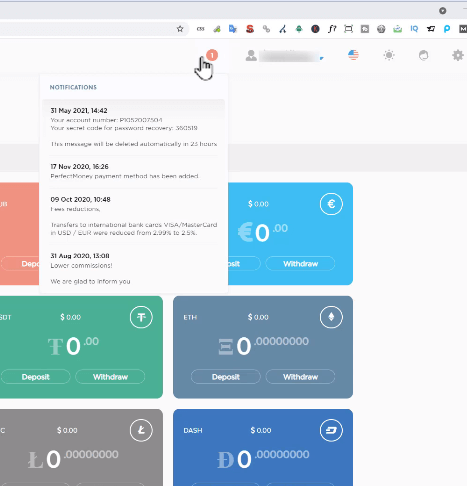Withdraw from the ETH wallet

tap(300, 377)
